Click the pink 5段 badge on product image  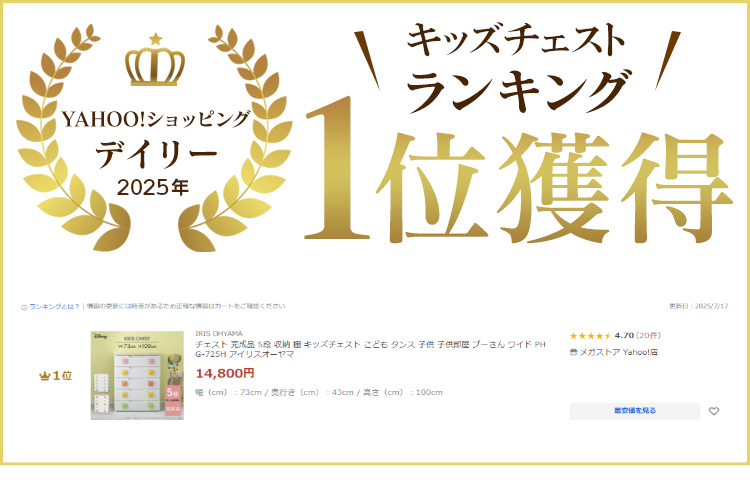(172, 392)
